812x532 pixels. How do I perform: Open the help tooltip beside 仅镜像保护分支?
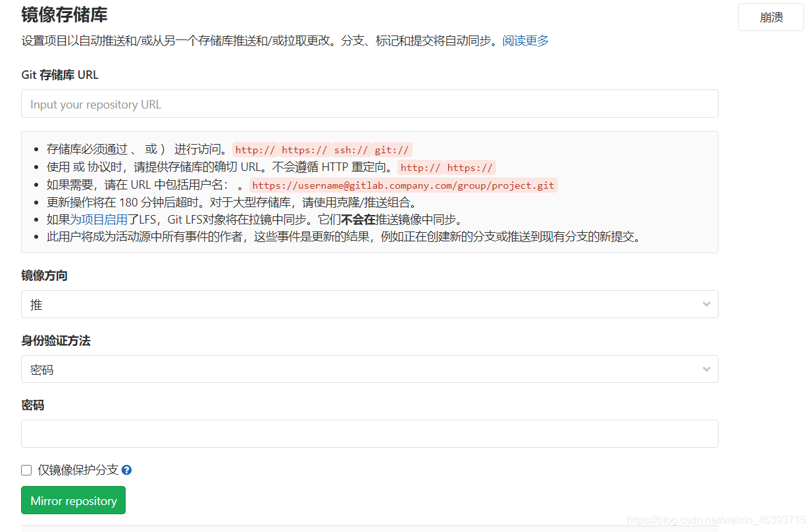(x=126, y=470)
